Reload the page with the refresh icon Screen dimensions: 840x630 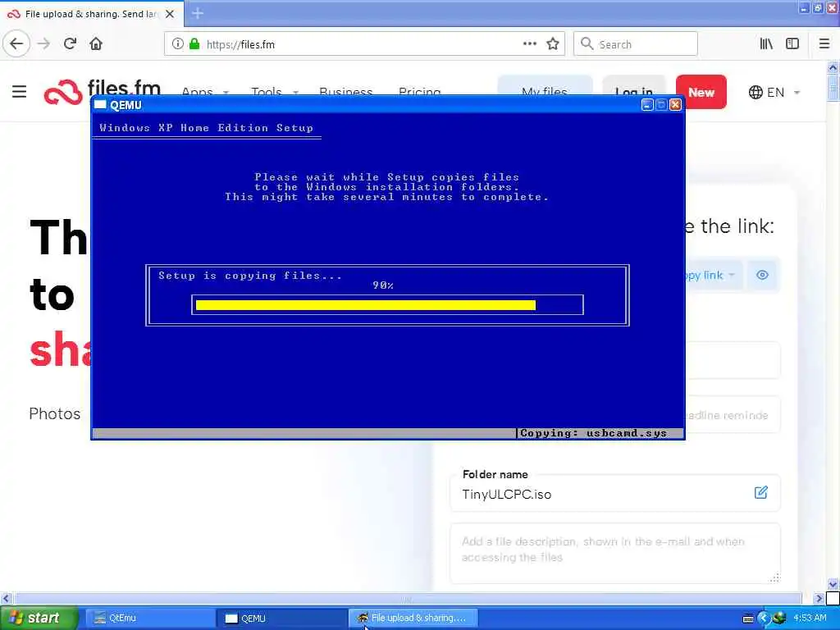tap(70, 44)
